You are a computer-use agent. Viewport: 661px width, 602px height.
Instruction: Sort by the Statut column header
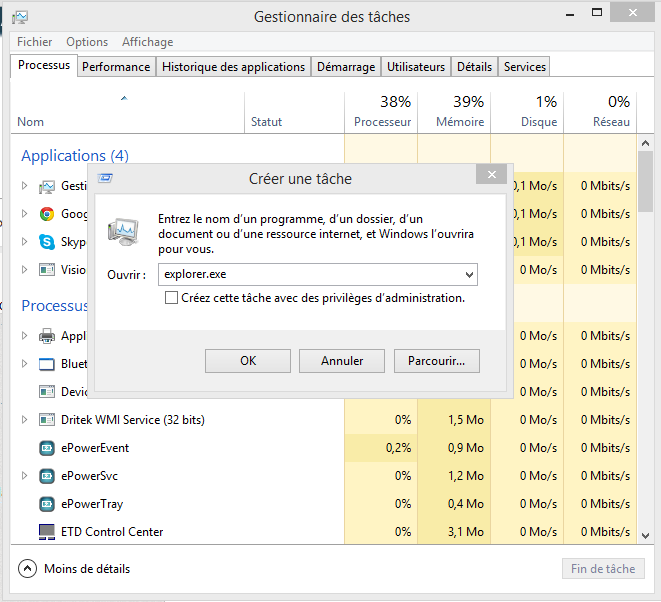[294, 113]
